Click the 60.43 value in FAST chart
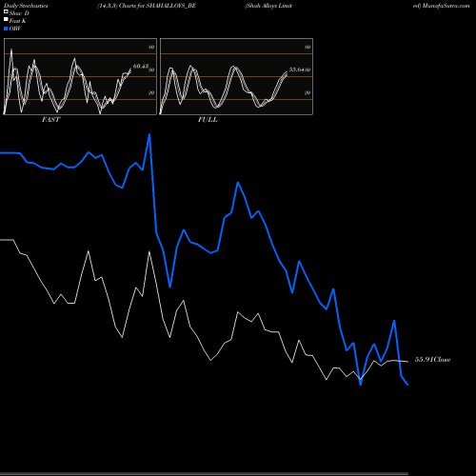The image size is (476, 476). [141, 67]
